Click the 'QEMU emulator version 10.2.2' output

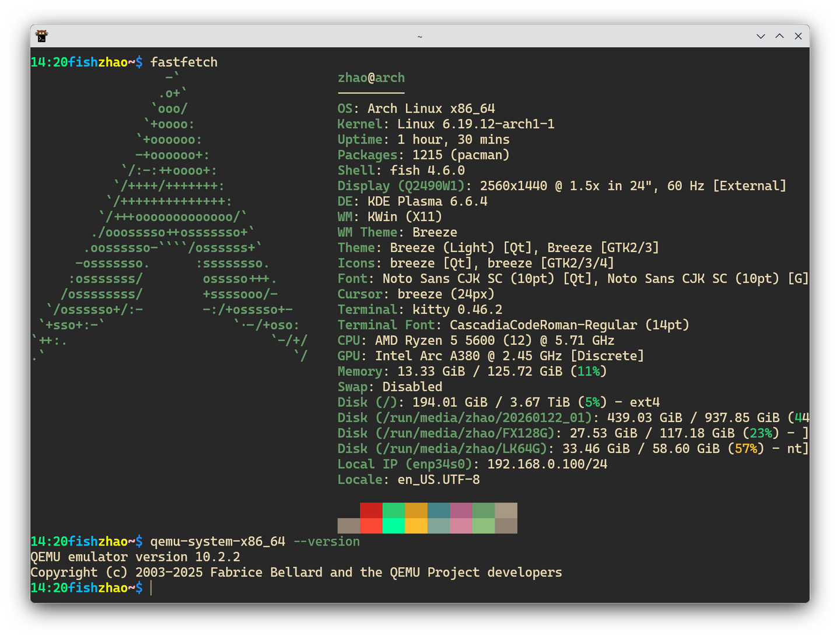[135, 557]
